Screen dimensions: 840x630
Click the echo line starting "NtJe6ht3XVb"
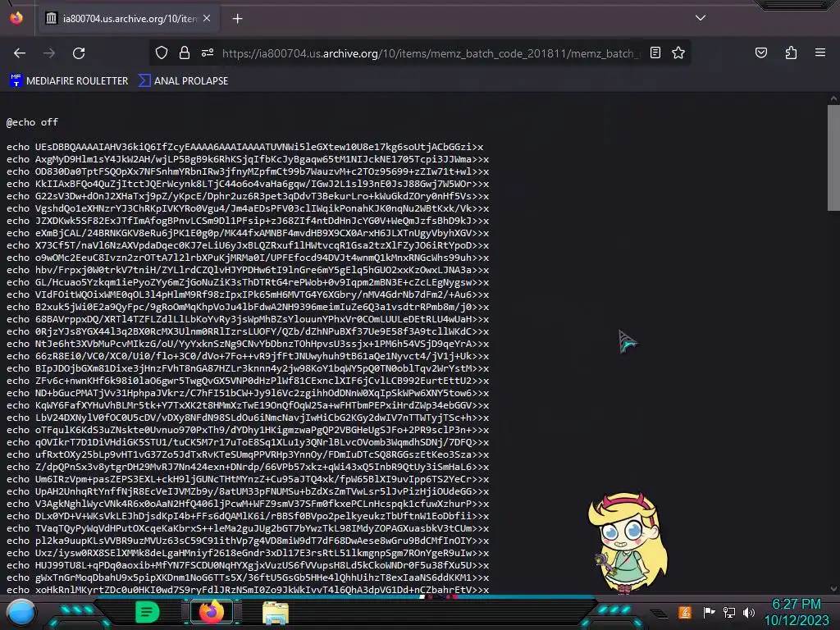pyautogui.click(x=248, y=344)
